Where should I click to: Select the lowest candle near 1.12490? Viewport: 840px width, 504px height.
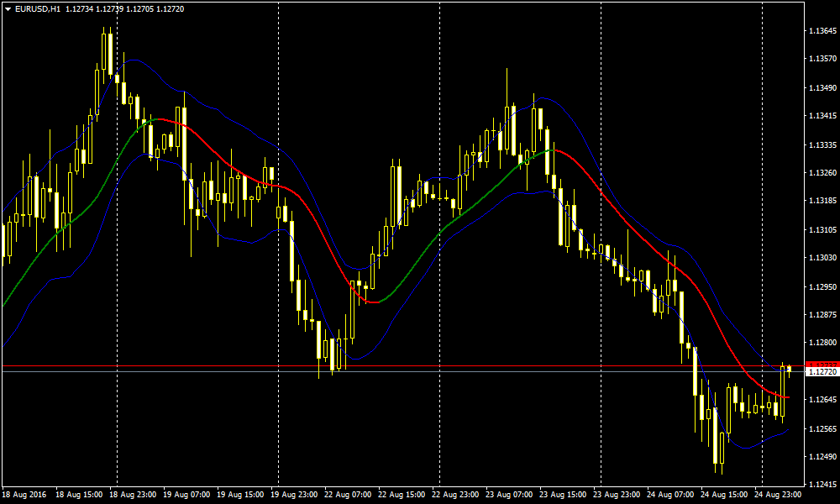pos(716,445)
